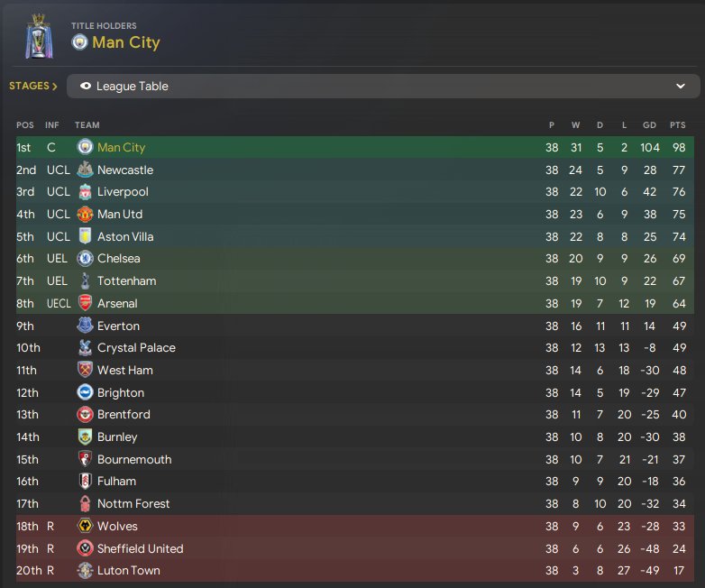Image resolution: width=705 pixels, height=588 pixels.
Task: Sort table by GD column header
Action: (x=649, y=125)
